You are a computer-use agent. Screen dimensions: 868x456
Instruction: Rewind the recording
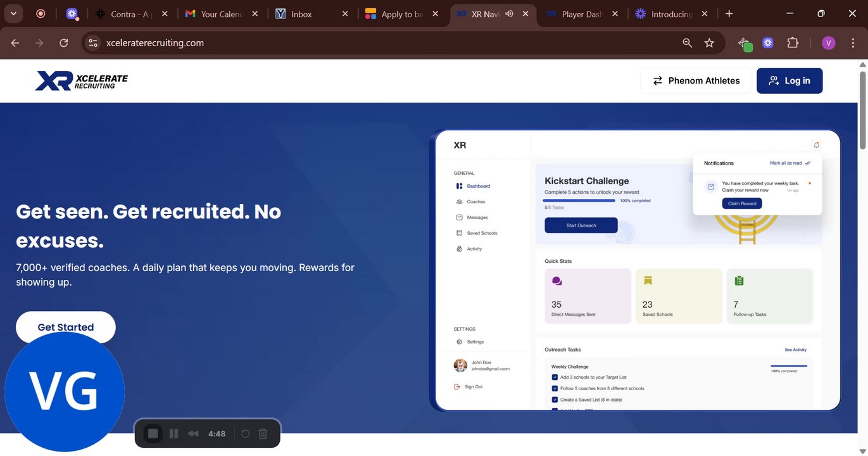coord(193,434)
